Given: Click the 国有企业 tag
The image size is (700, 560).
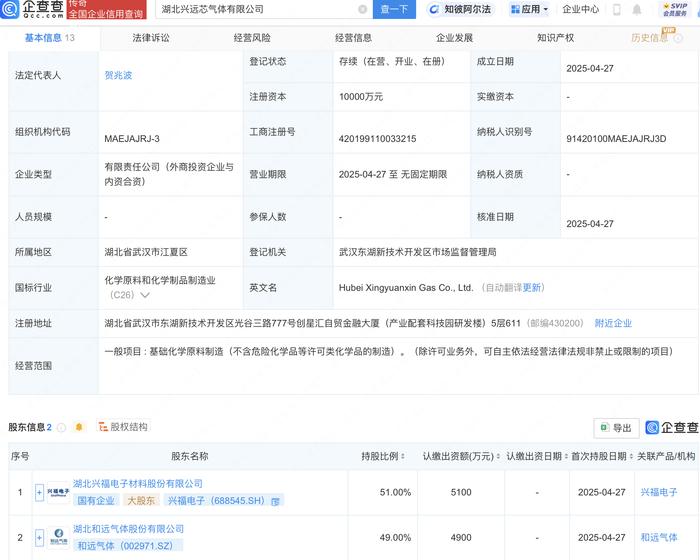Looking at the screenshot, I should tap(96, 501).
